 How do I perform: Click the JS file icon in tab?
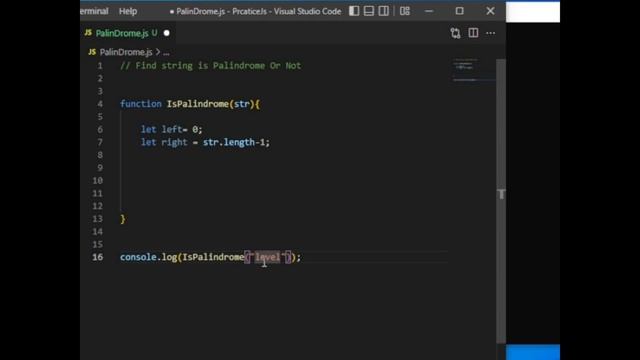pyautogui.click(x=88, y=33)
